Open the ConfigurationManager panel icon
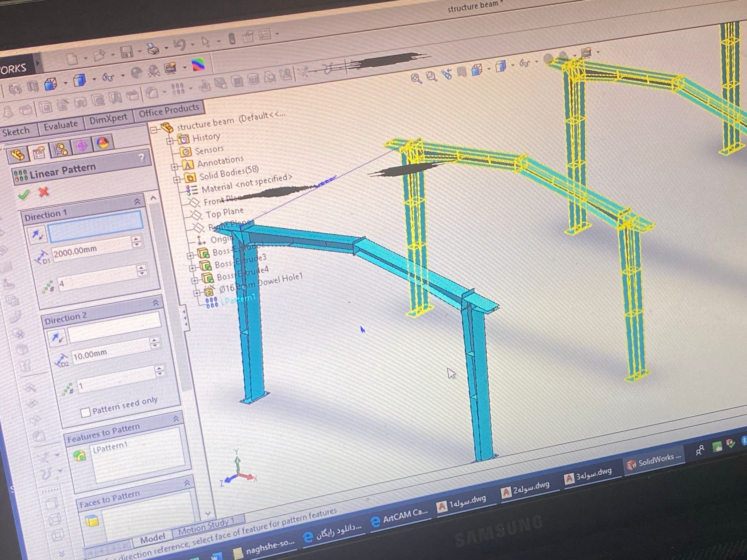The height and width of the screenshot is (560, 747). (61, 149)
